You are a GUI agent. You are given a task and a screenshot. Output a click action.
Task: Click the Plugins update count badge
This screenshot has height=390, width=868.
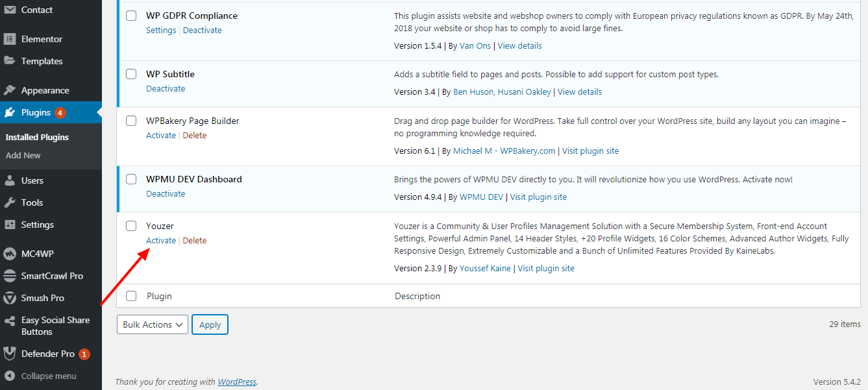tap(60, 112)
